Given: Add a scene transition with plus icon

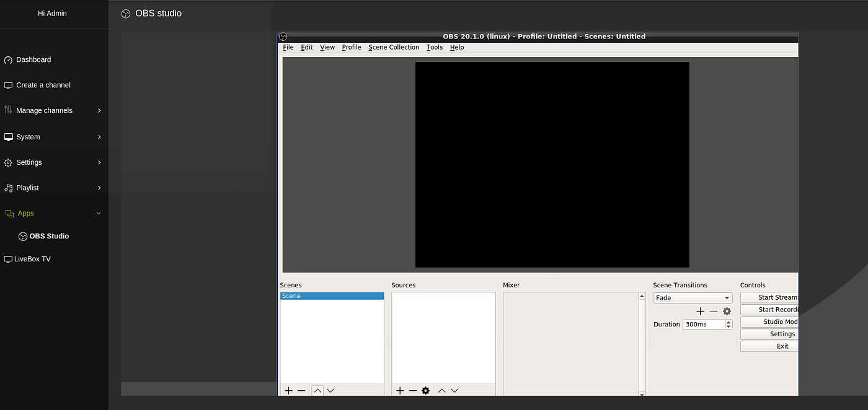Looking at the screenshot, I should click(701, 312).
